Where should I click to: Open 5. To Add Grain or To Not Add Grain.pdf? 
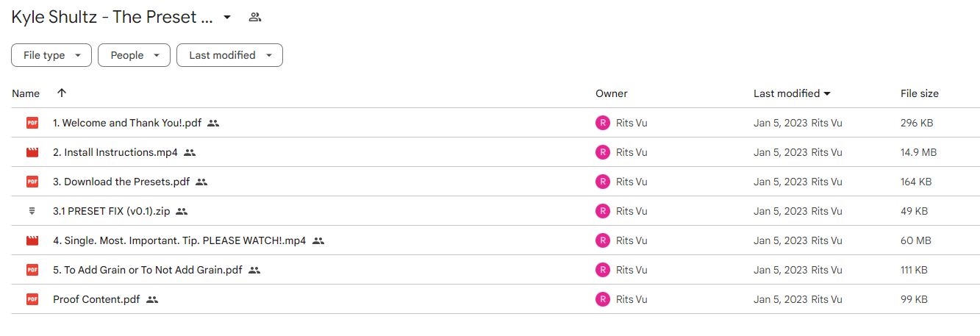click(x=148, y=270)
